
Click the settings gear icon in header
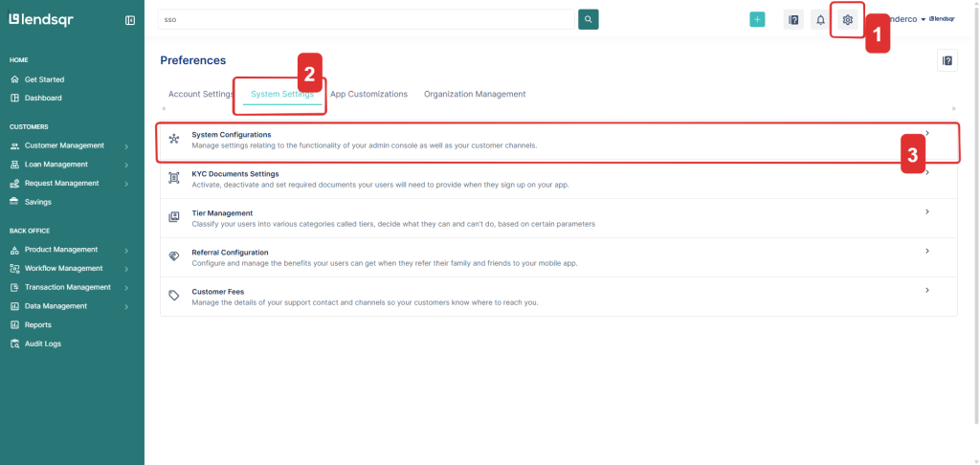[x=847, y=20]
